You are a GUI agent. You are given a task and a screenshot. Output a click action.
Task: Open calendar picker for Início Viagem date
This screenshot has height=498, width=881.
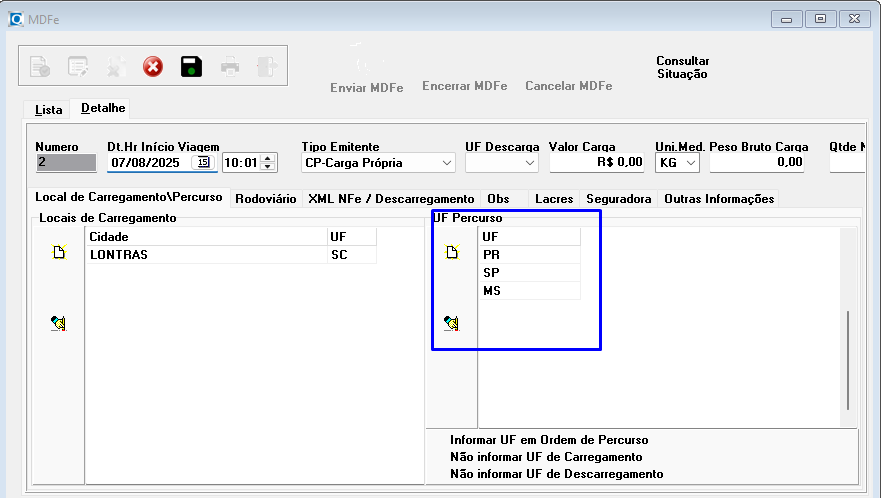point(203,162)
